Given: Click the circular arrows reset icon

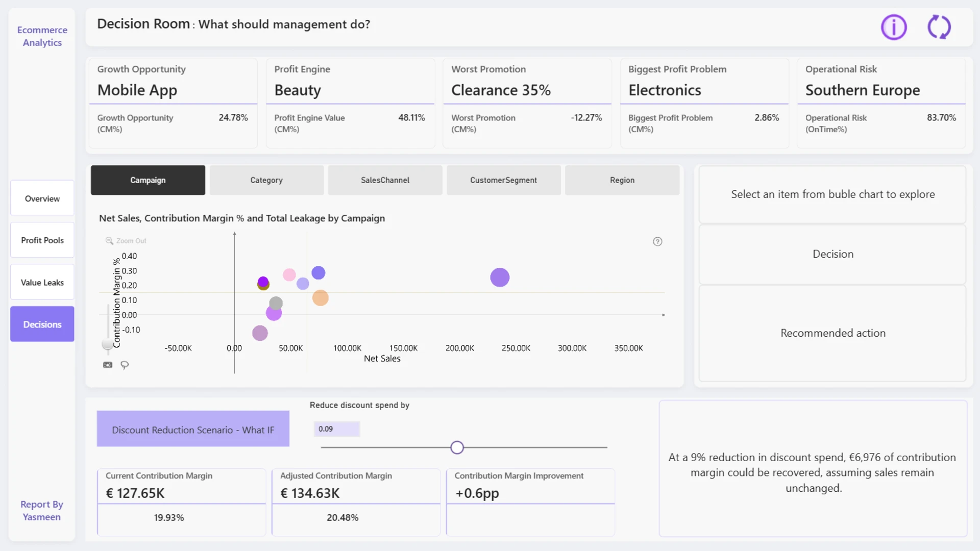Looking at the screenshot, I should pyautogui.click(x=939, y=27).
